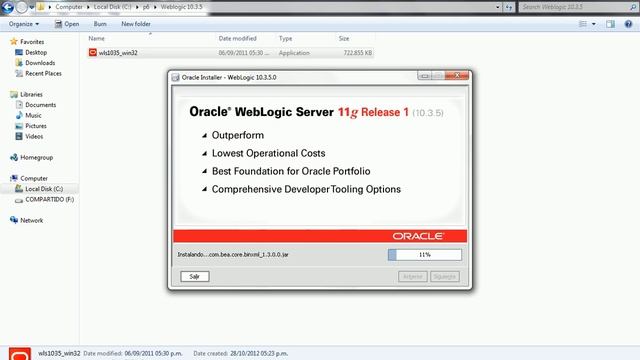Viewport: 640px width, 360px height.
Task: Click the large wls1035_win32 details pane icon
Action: click(x=20, y=354)
